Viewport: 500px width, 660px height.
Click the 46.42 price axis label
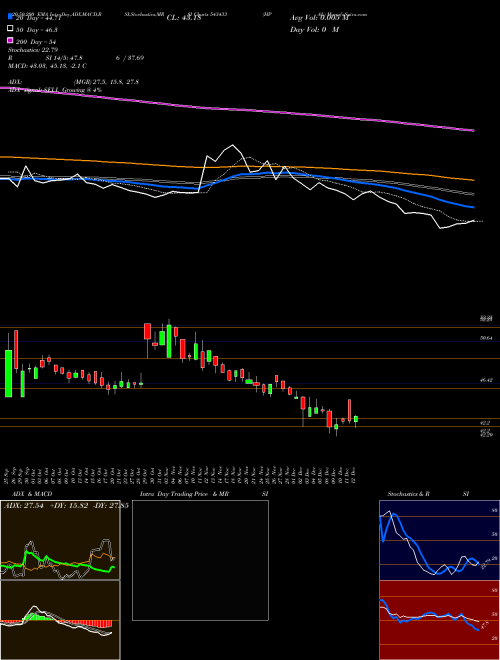click(486, 380)
